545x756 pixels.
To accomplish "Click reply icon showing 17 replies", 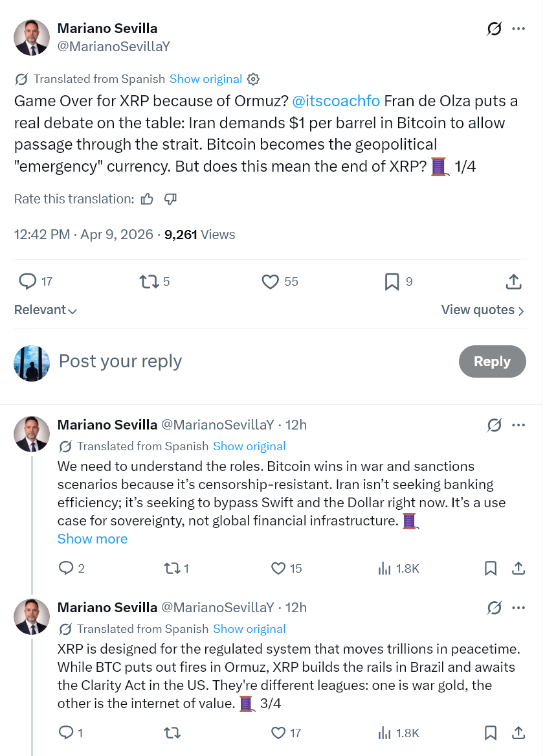I will tap(28, 281).
